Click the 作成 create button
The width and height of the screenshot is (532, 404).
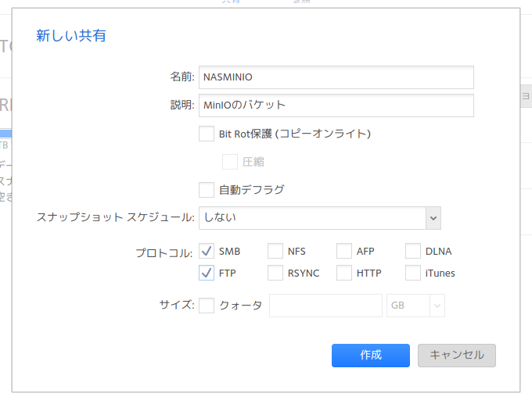(x=371, y=355)
